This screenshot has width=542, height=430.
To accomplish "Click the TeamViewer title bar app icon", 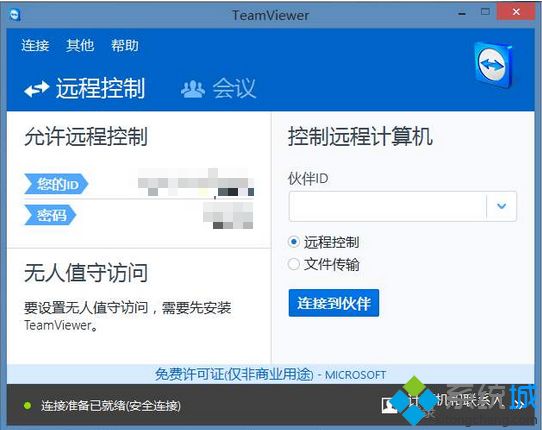I will click(15, 15).
